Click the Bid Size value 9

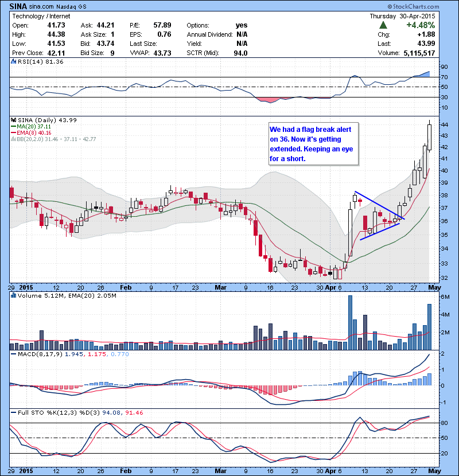pyautogui.click(x=112, y=53)
